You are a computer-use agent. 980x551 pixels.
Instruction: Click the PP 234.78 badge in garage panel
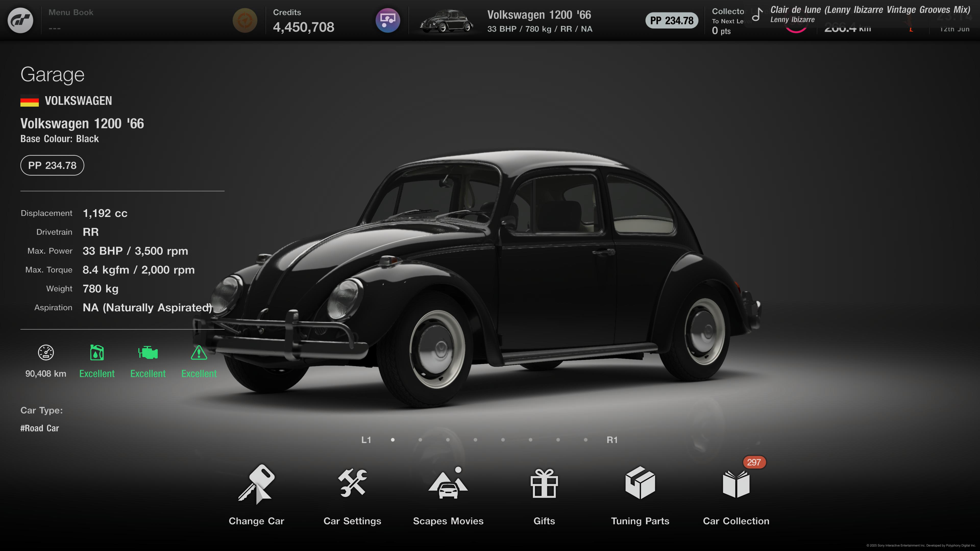tap(52, 165)
